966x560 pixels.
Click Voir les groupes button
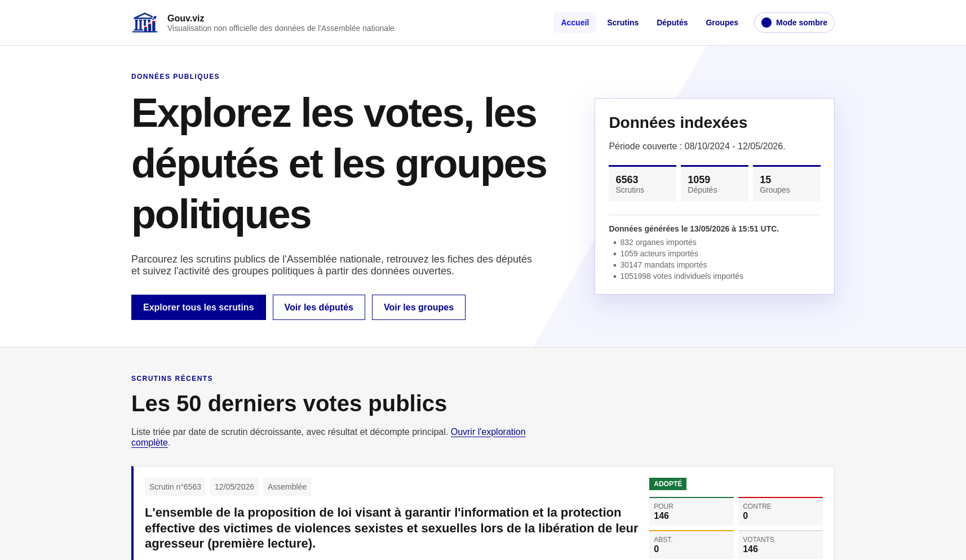coord(419,307)
